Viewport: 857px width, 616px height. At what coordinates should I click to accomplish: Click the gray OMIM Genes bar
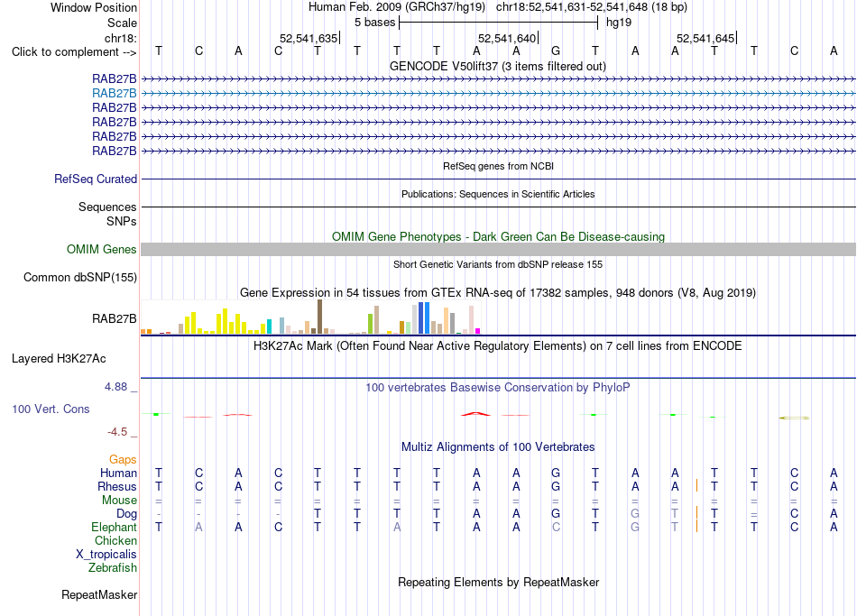coord(498,249)
